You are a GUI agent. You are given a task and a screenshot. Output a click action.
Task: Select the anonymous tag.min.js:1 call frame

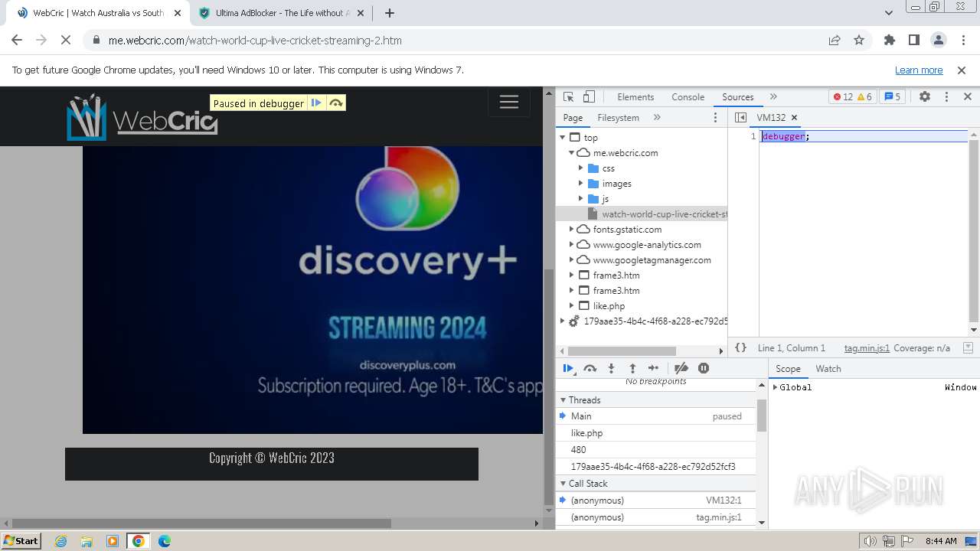coord(656,517)
